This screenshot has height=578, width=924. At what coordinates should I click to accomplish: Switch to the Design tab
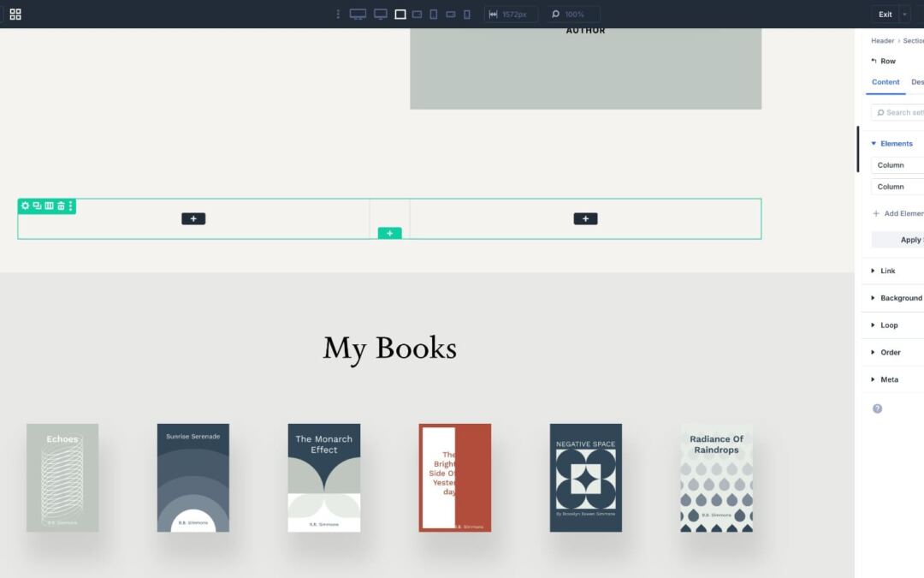[917, 82]
